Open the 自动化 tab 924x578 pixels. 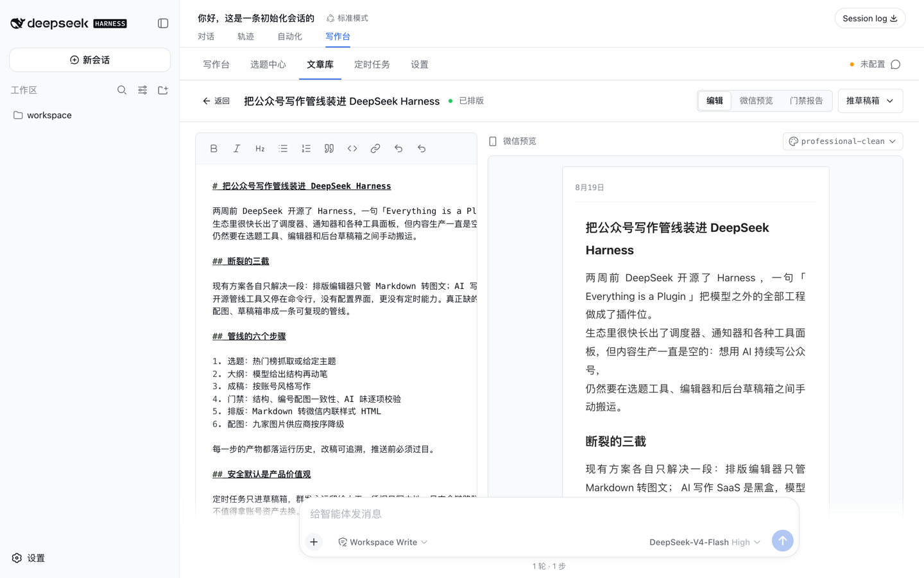tap(289, 37)
